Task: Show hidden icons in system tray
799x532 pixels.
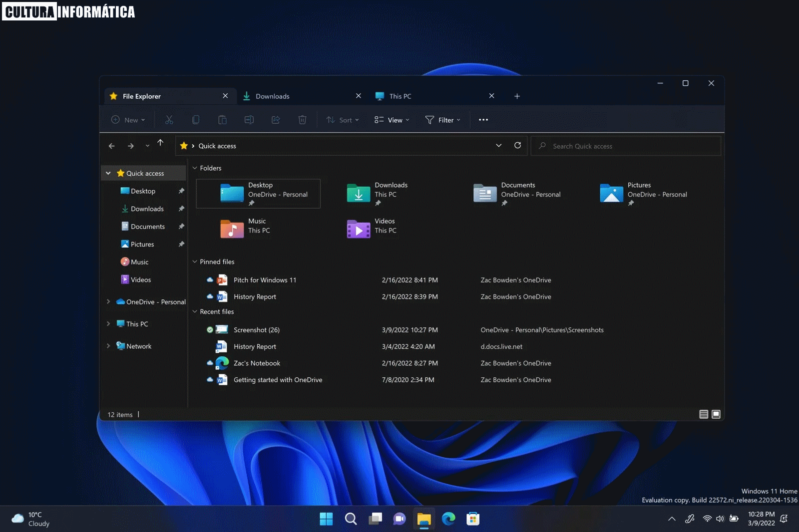Action: point(672,519)
